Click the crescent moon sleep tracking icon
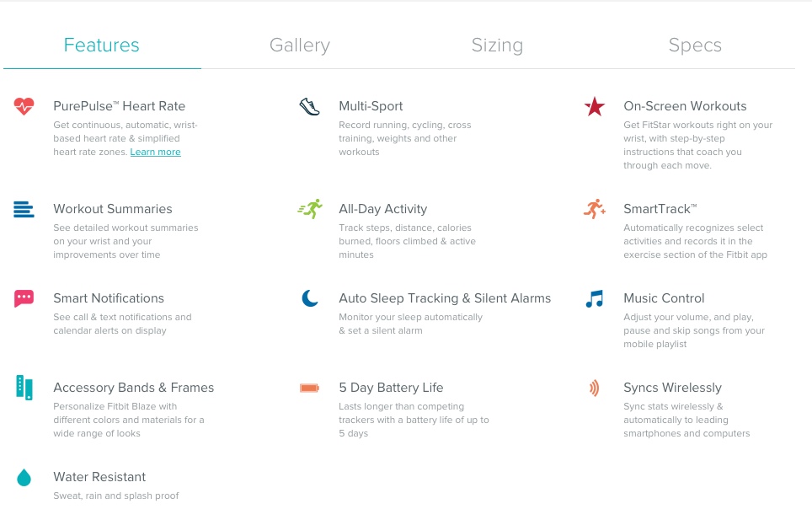 click(309, 298)
